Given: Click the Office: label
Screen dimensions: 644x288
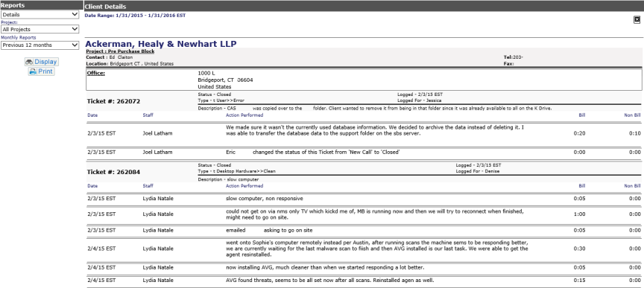Looking at the screenshot, I should coord(95,74).
